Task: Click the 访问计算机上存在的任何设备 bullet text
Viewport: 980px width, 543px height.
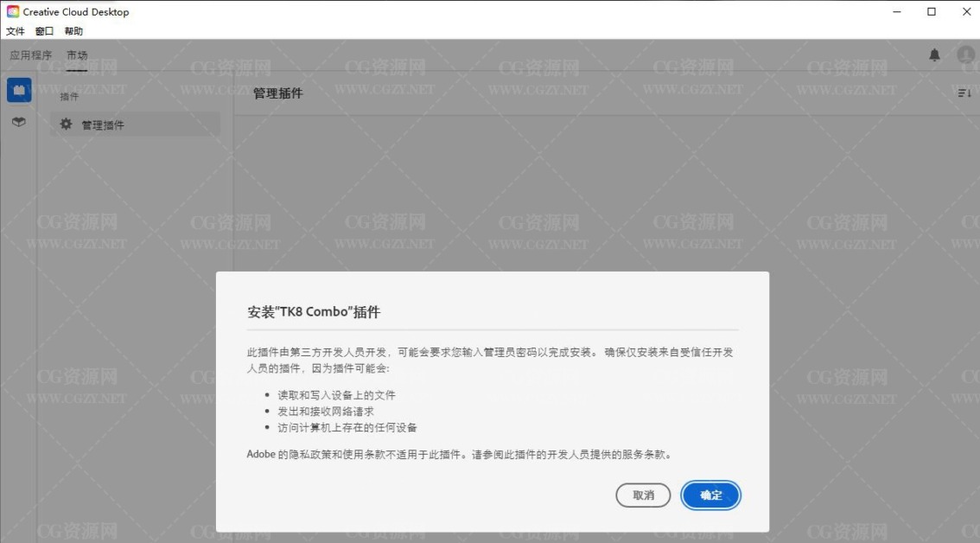Action: pos(347,428)
